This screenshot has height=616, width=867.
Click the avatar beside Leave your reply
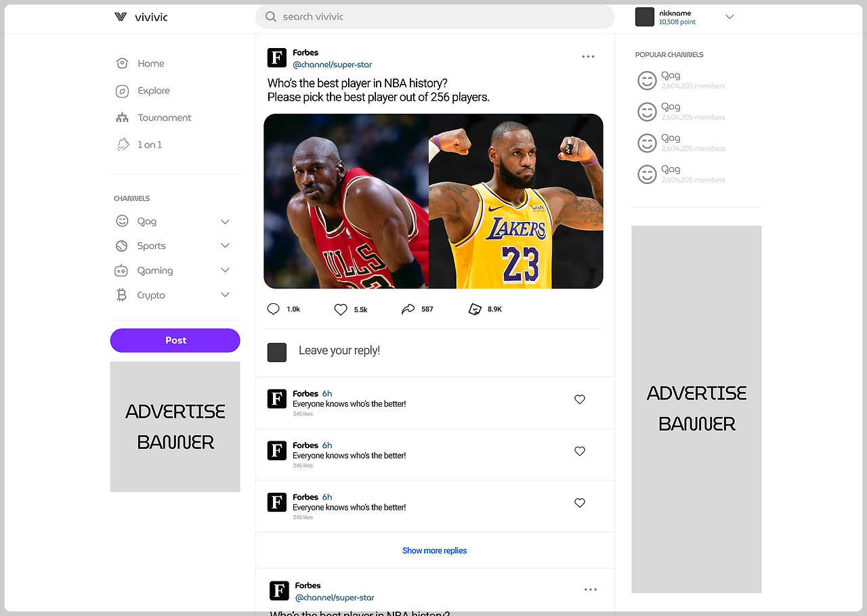pos(277,352)
